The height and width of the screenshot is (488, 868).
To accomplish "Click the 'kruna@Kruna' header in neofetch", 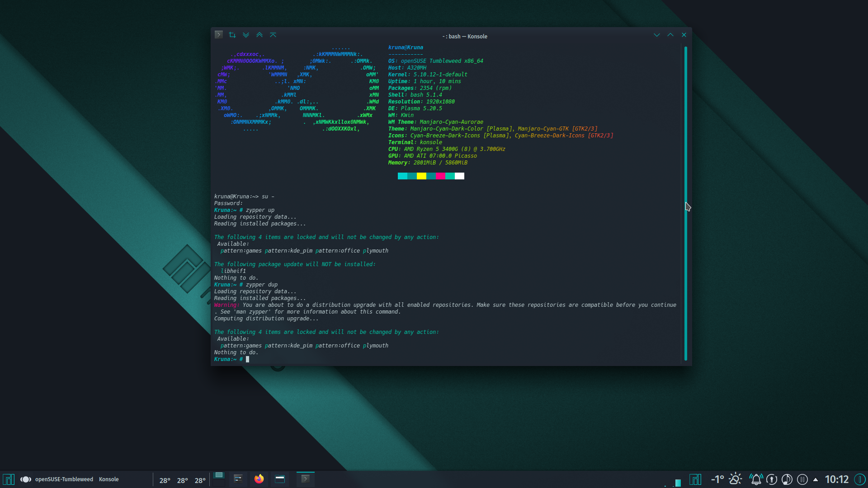I will point(406,47).
